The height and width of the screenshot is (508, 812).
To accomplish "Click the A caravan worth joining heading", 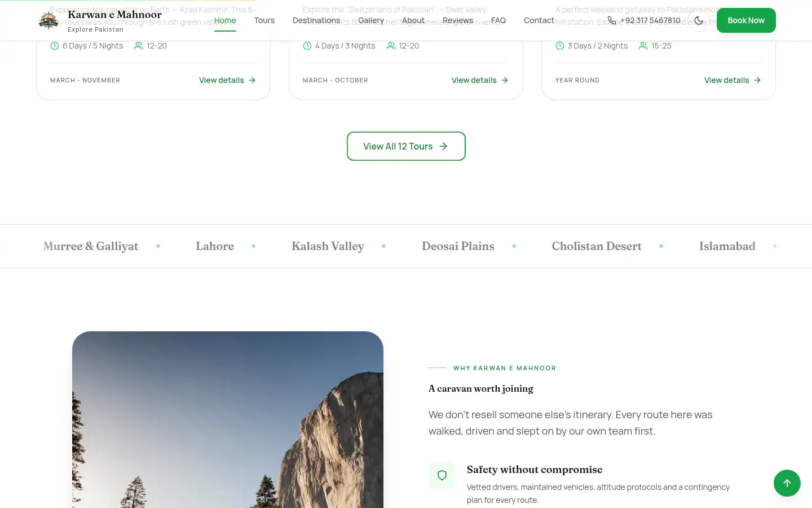I will 481,388.
